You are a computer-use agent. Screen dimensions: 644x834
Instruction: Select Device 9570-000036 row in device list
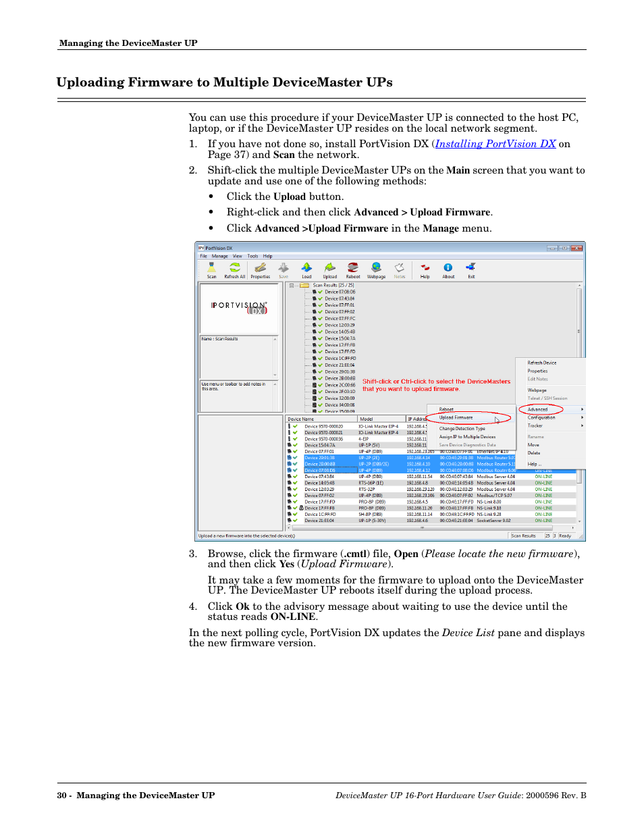(357, 439)
